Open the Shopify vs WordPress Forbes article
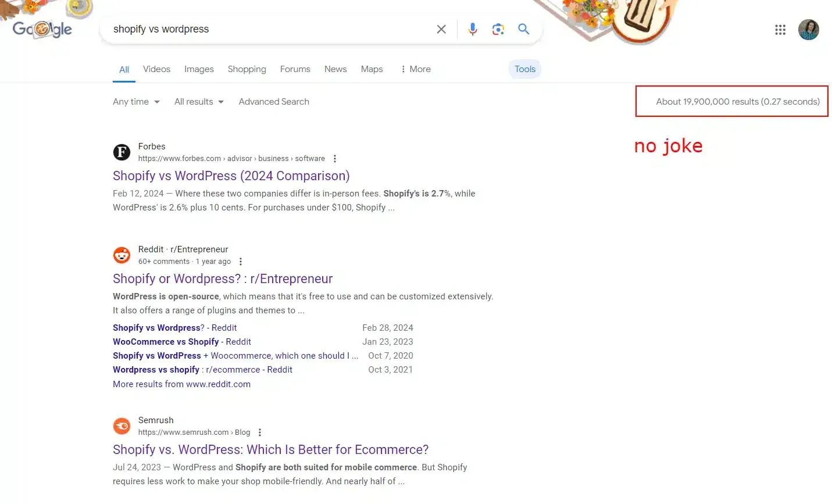832x504 pixels. [231, 176]
